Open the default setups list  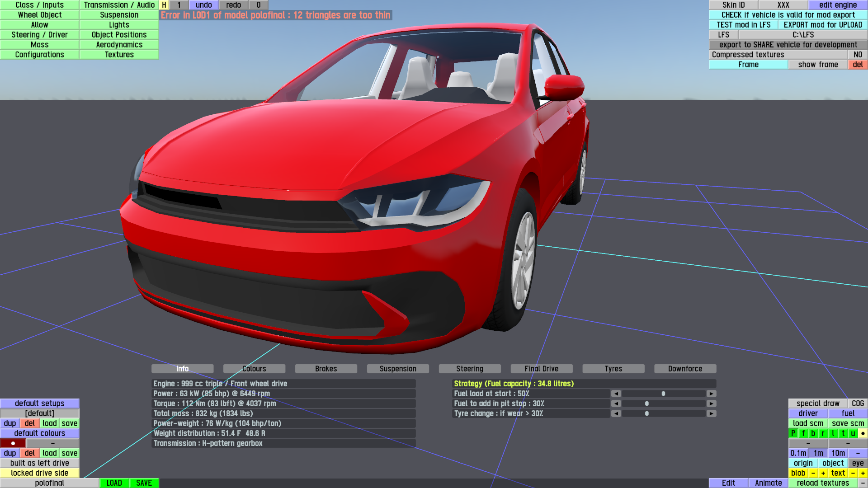coord(40,404)
